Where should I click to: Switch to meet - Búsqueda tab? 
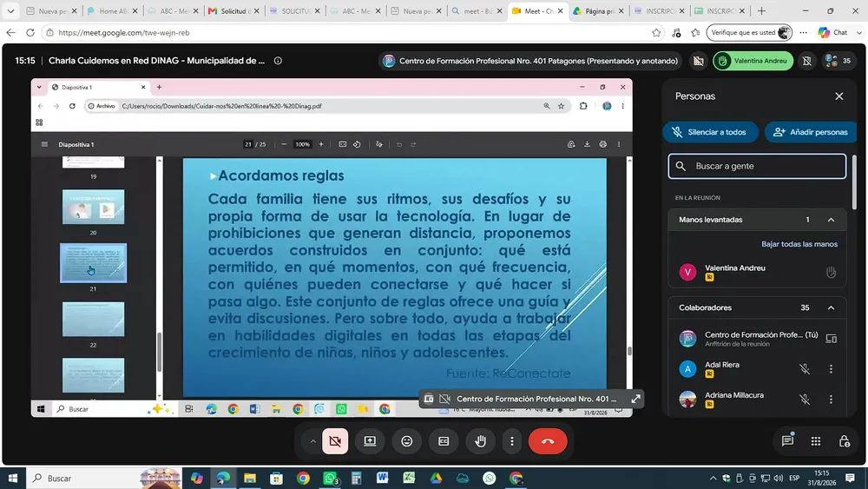coord(476,11)
